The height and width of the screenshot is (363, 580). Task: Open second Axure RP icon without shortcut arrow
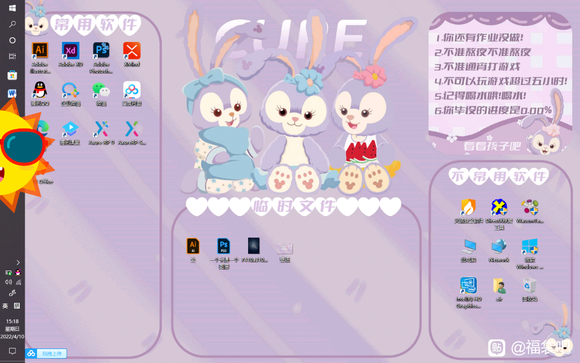click(132, 129)
